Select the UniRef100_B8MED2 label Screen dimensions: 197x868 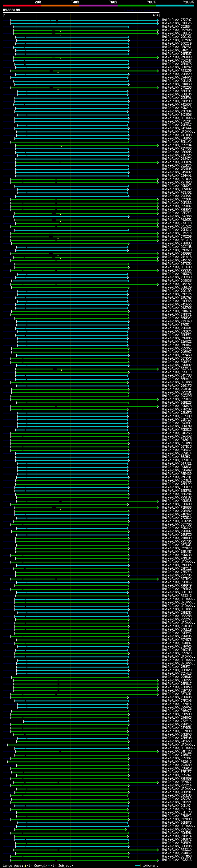177,91
